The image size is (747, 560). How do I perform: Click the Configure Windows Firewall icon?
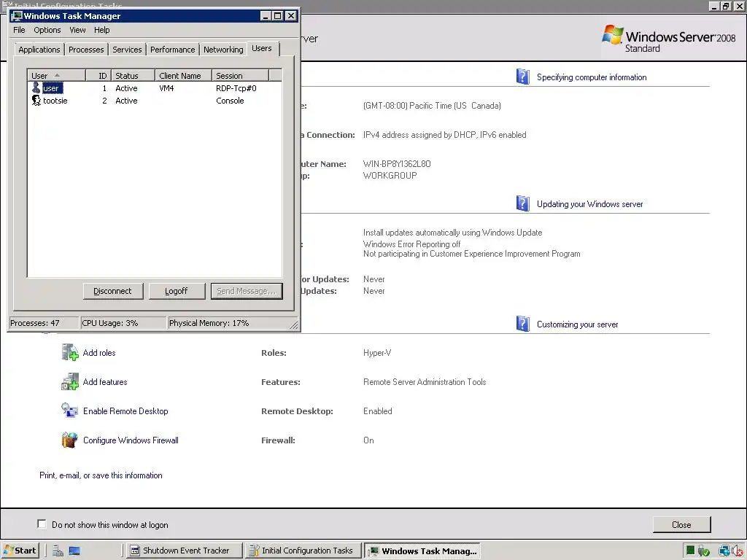[69, 440]
